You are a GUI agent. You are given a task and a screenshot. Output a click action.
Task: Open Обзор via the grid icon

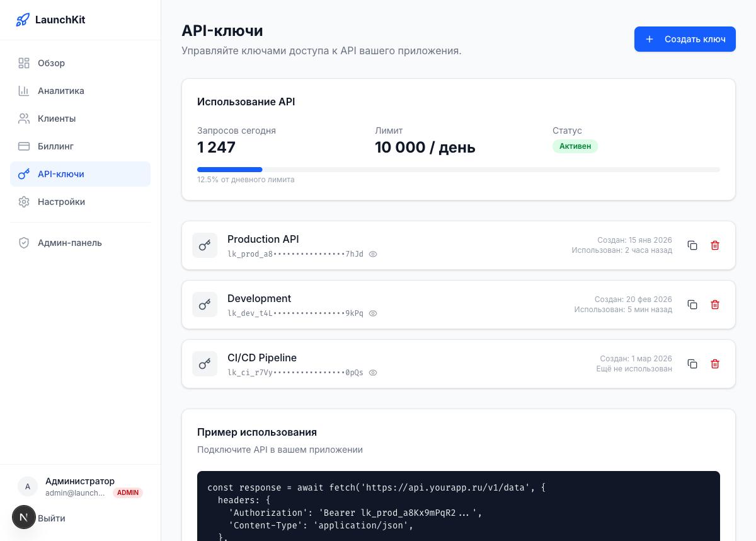pos(24,63)
